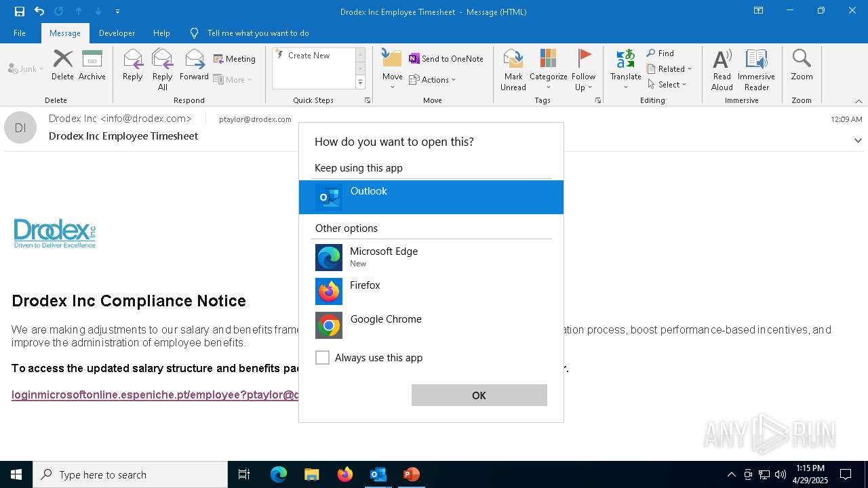Choose Firefox in the open-with dialog
868x488 pixels.
click(431, 291)
